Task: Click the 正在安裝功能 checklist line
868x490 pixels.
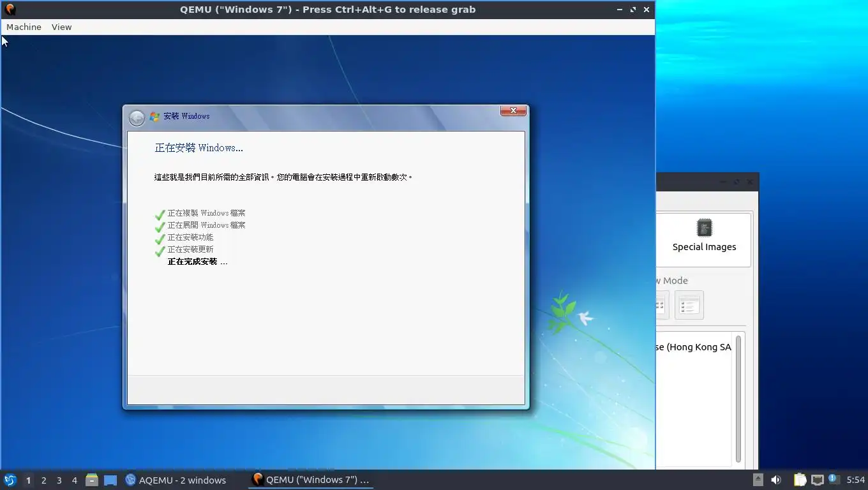Action: pos(190,237)
